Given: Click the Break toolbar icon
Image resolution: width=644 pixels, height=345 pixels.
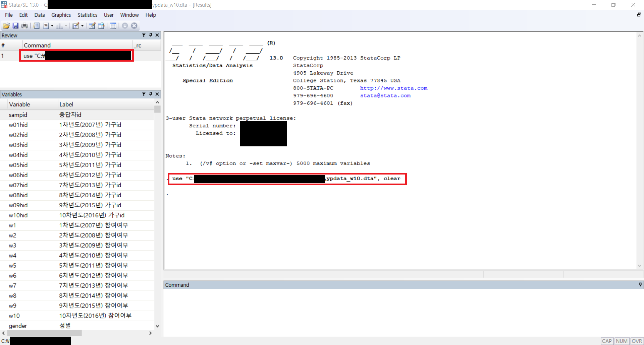Looking at the screenshot, I should point(134,26).
